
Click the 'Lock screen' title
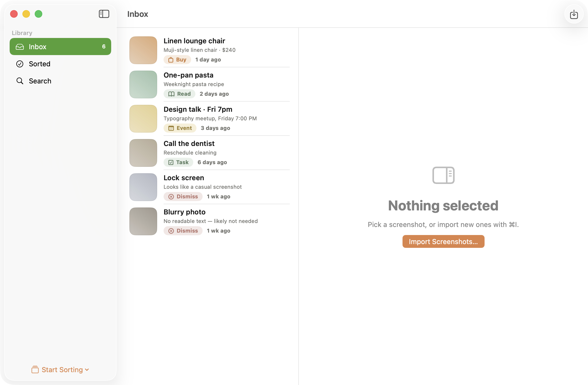click(184, 178)
